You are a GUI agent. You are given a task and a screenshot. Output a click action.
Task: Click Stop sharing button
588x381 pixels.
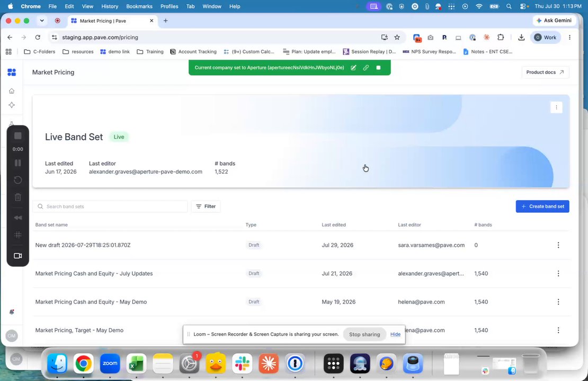(x=364, y=334)
